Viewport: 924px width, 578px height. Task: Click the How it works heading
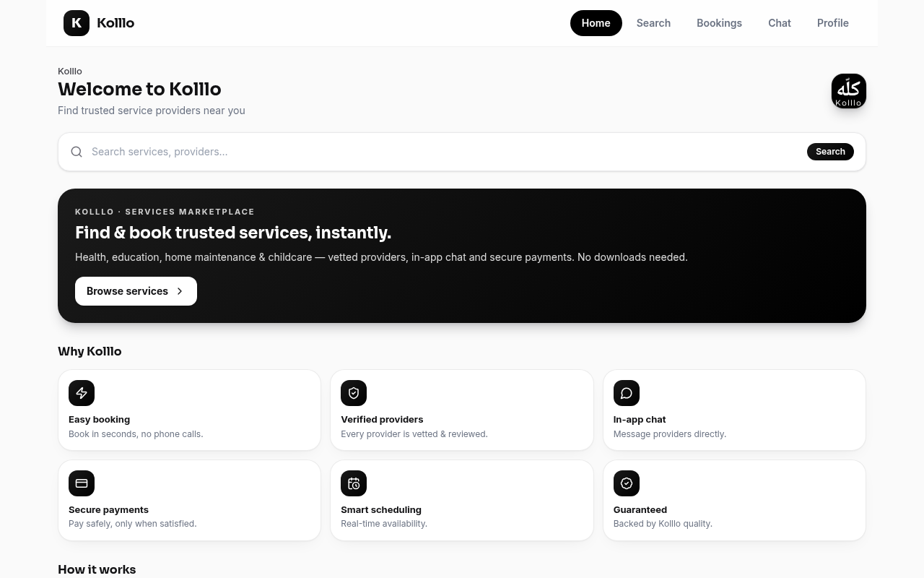97,569
